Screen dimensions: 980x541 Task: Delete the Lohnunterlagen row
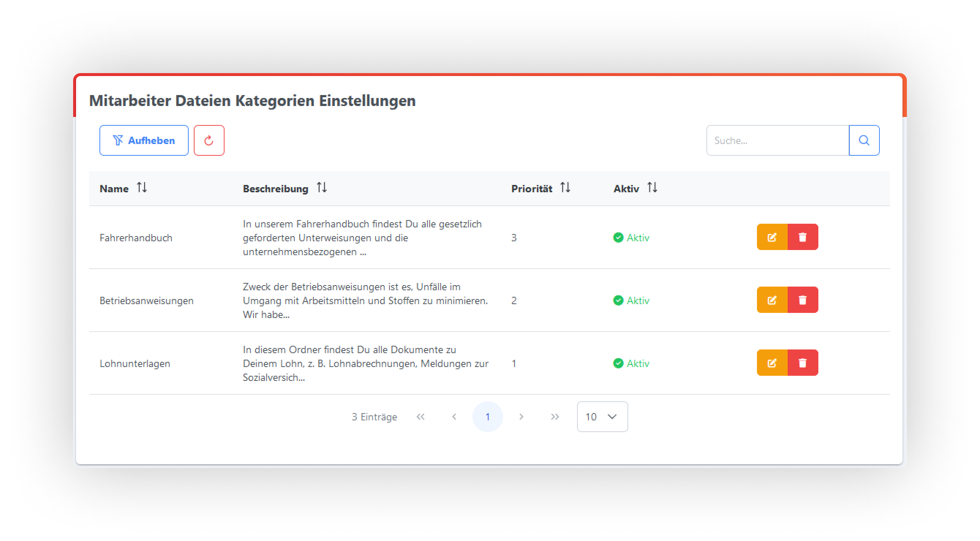point(802,363)
